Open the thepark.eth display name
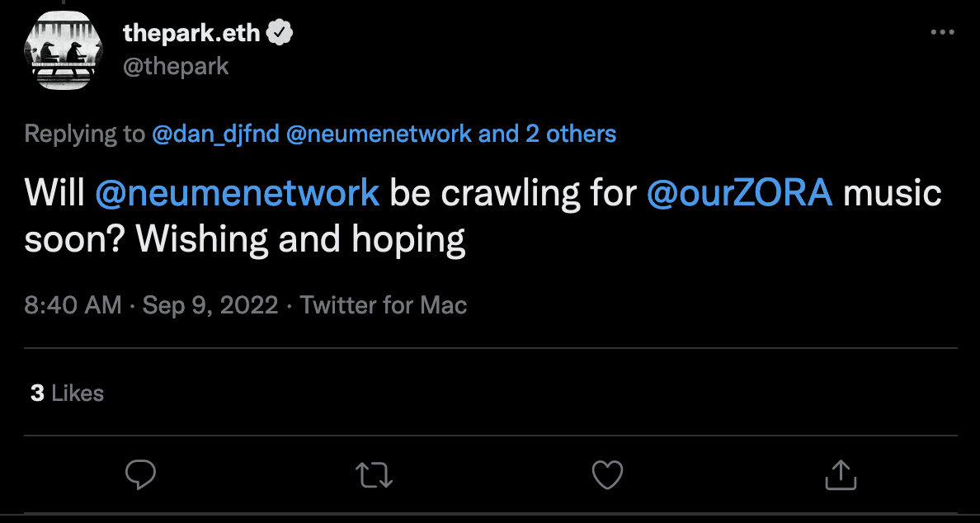Screen dimensions: 980x523 (191, 32)
